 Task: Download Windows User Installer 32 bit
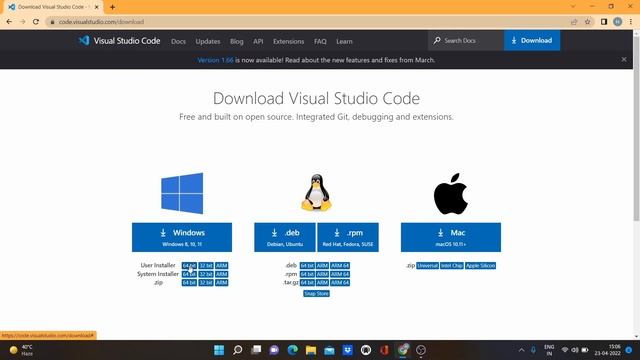tap(206, 266)
